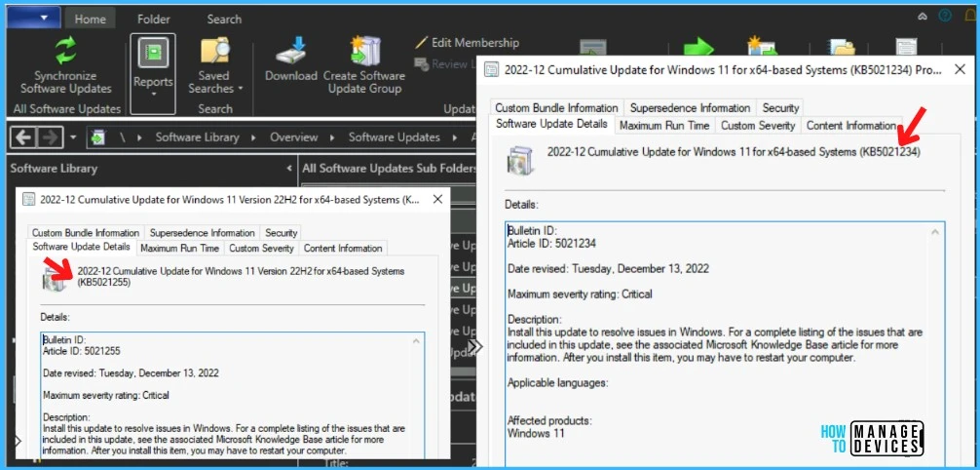
Task: Click Create Software Update Group icon
Action: click(363, 52)
